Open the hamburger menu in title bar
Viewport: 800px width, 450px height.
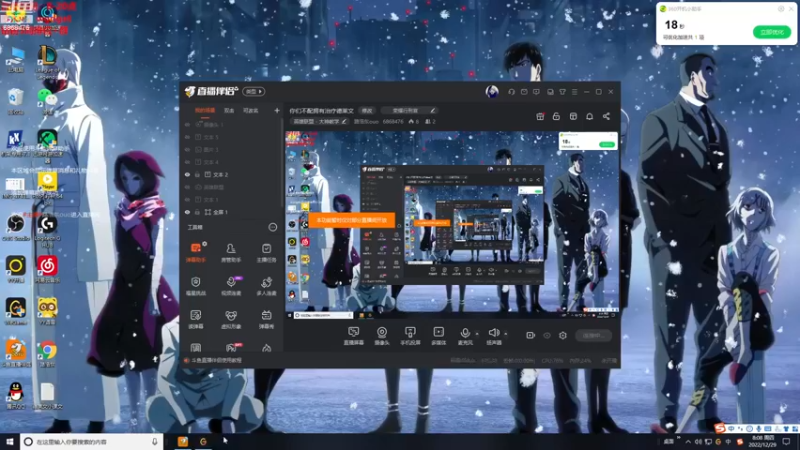point(574,92)
